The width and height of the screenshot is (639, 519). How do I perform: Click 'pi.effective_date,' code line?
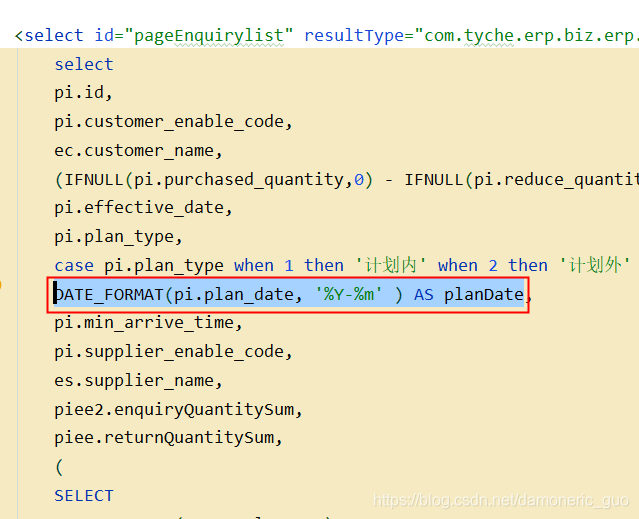click(x=143, y=208)
